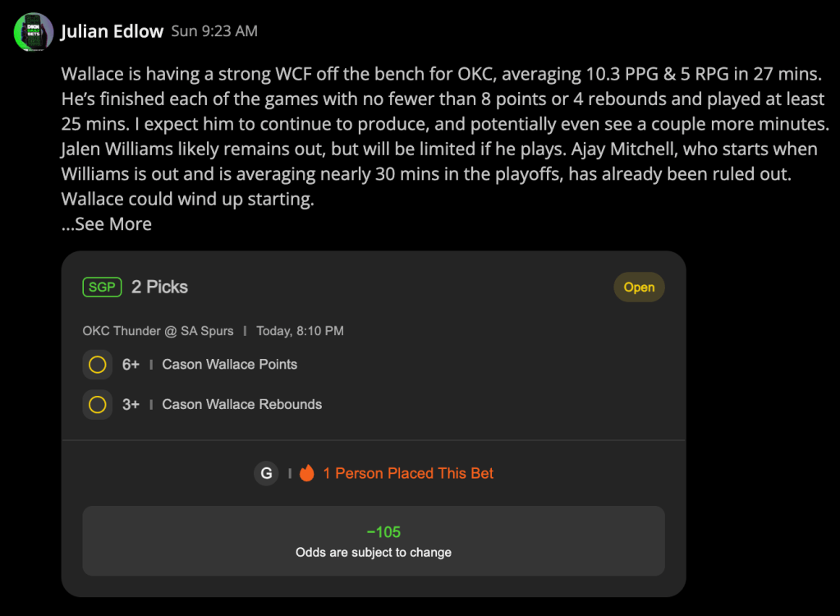Open the OKC Thunder @ SA Spurs matchup
Image resolution: width=840 pixels, height=616 pixels.
coord(158,331)
